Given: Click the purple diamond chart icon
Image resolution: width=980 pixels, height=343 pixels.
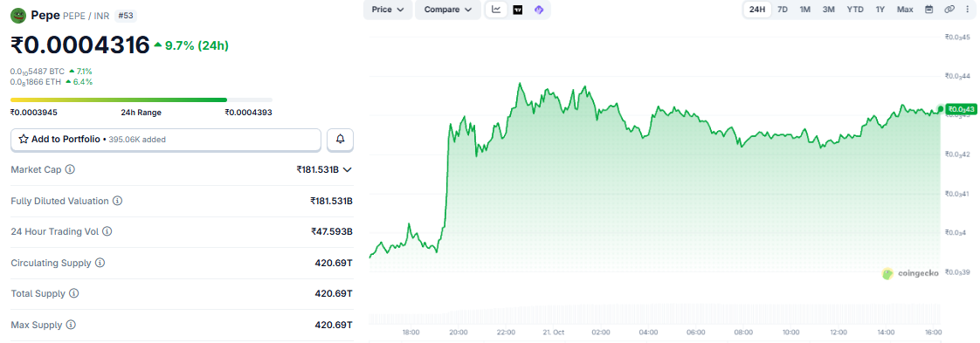Looking at the screenshot, I should [539, 10].
